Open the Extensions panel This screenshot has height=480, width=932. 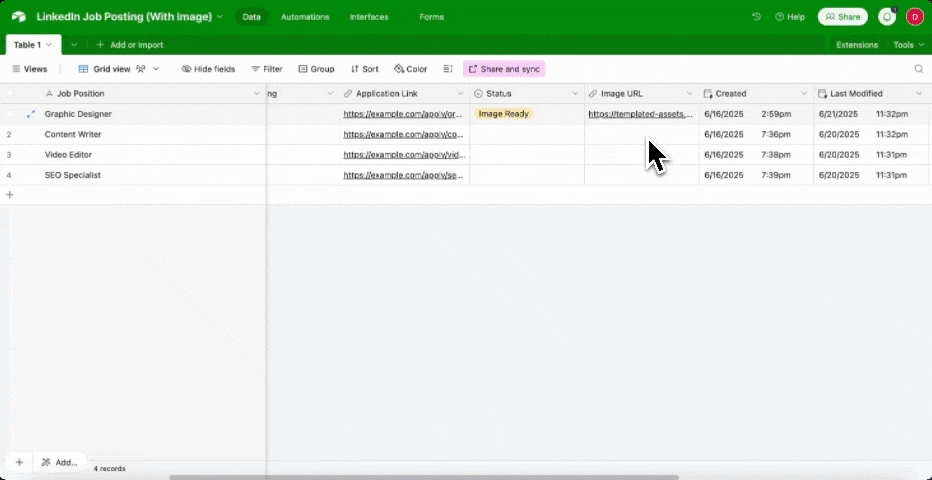coord(857,45)
